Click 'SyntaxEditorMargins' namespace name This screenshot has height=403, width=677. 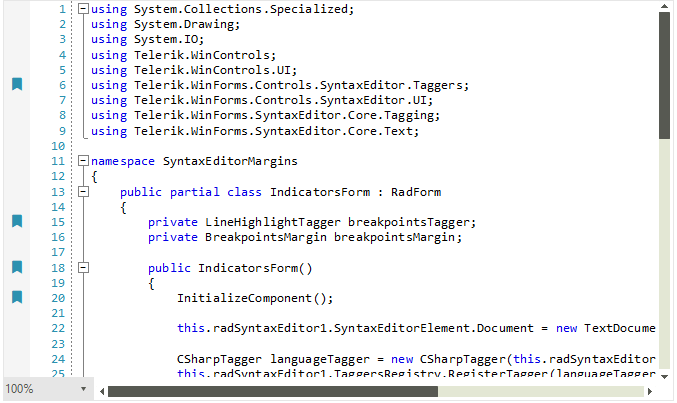click(230, 162)
